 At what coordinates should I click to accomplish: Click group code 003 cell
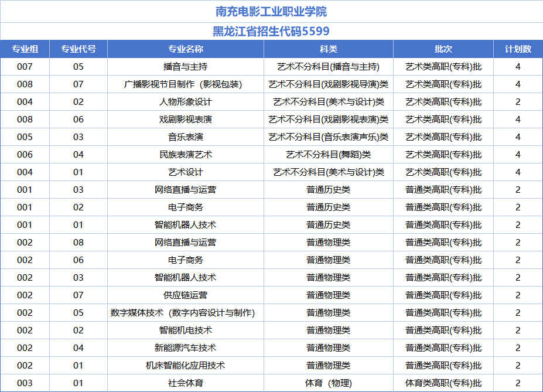pyautogui.click(x=25, y=383)
